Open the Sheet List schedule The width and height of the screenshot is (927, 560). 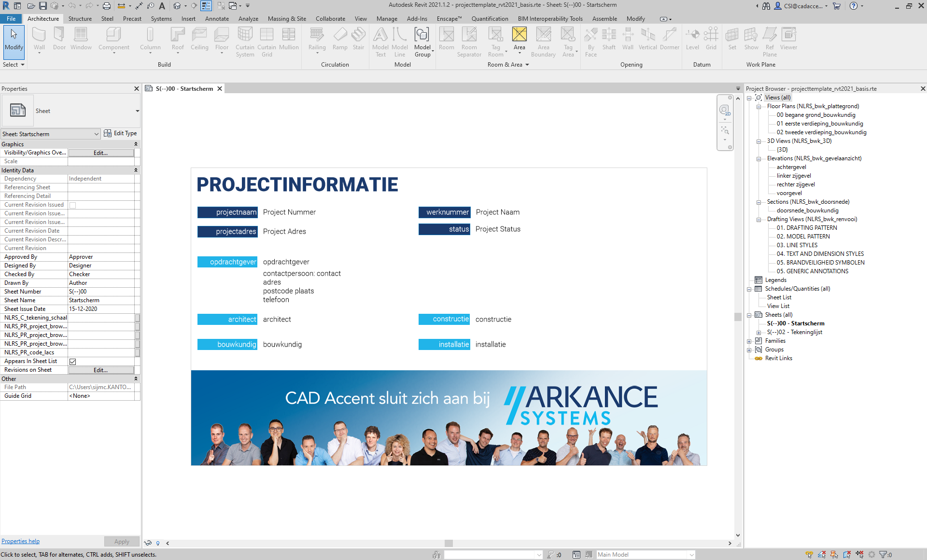[779, 297]
